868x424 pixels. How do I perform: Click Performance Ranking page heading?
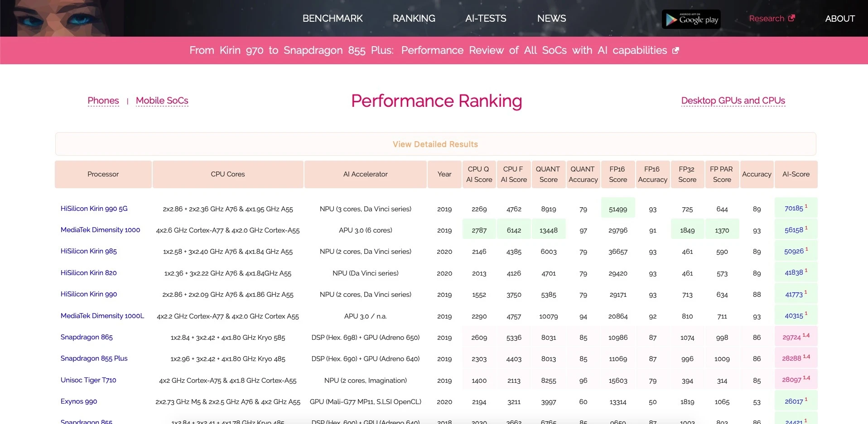tap(436, 100)
